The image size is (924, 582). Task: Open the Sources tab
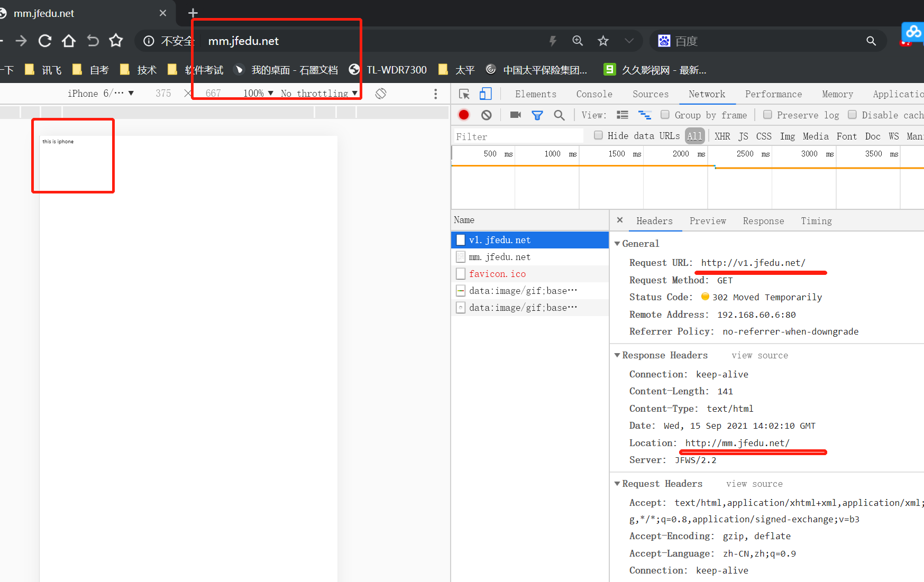coord(651,94)
